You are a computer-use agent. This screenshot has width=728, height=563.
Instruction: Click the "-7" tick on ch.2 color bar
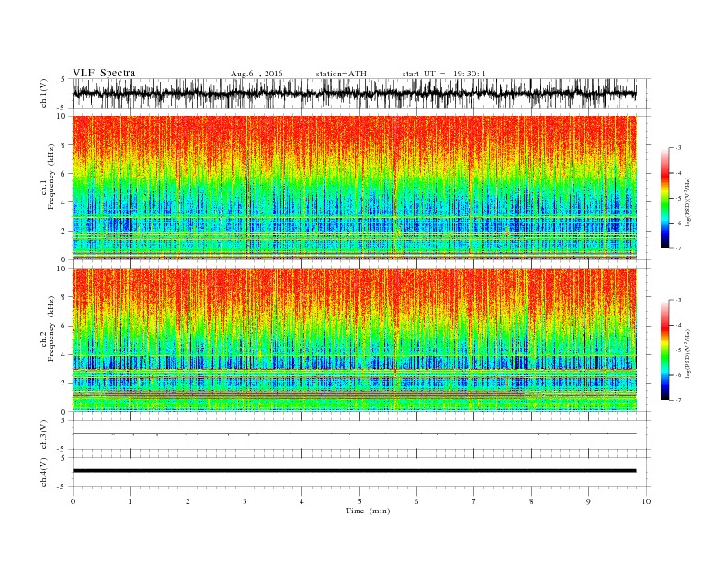[678, 400]
